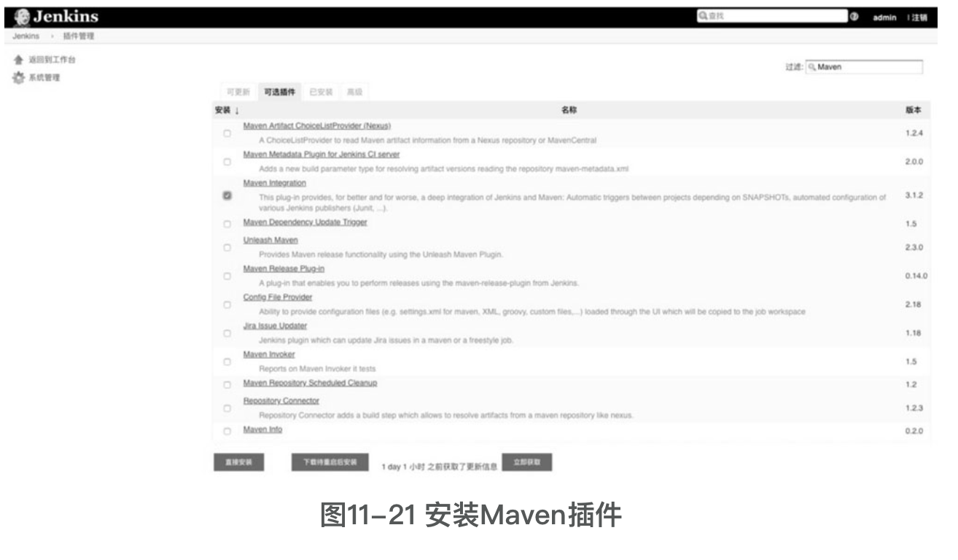Click the admin user link

click(x=884, y=17)
